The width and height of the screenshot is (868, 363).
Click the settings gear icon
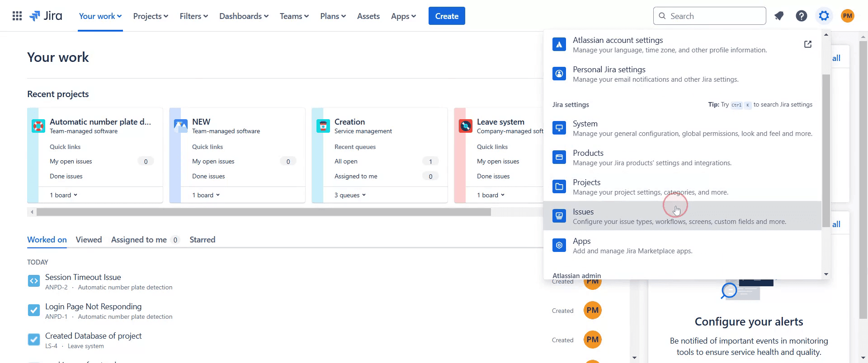click(x=824, y=16)
